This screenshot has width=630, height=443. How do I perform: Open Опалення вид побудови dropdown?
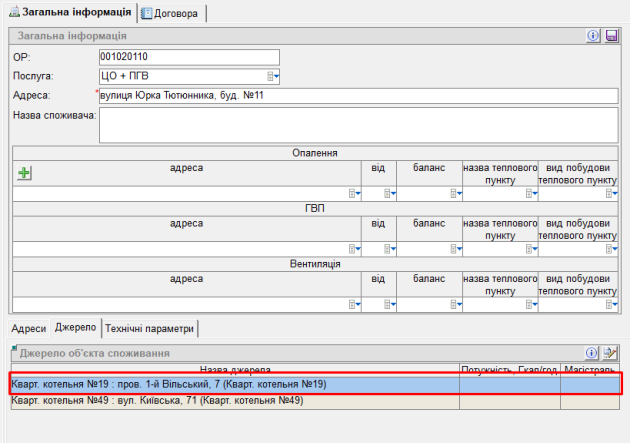click(612, 194)
